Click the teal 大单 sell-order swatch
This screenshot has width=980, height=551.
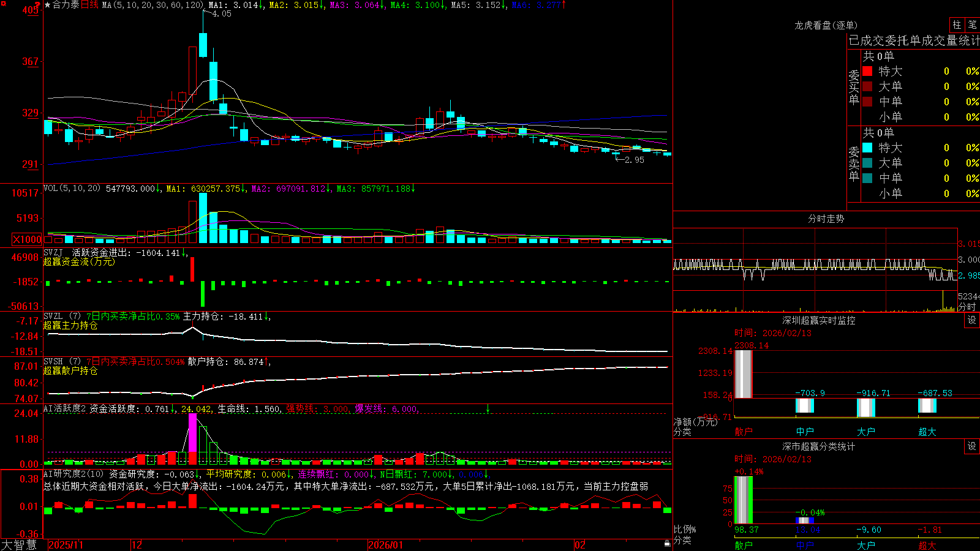click(867, 163)
